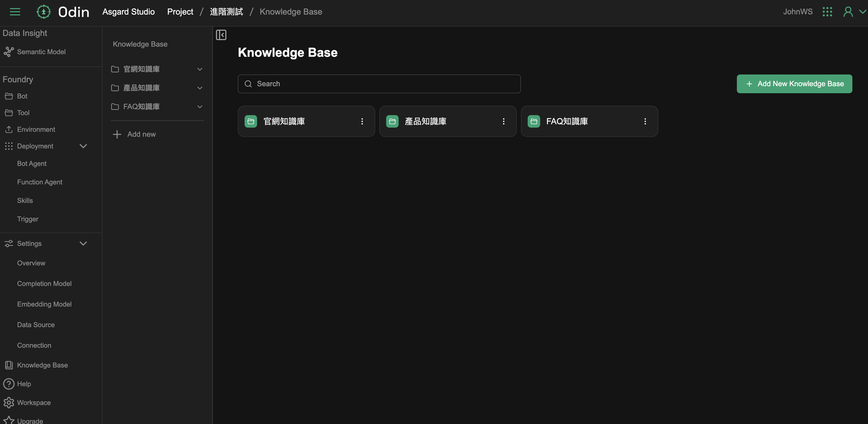The width and height of the screenshot is (868, 424).
Task: Expand 產品知識庫 folder chevron
Action: point(200,88)
